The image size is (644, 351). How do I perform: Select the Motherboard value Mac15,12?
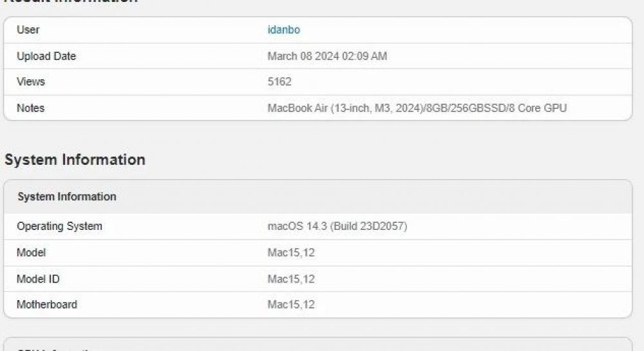(291, 305)
